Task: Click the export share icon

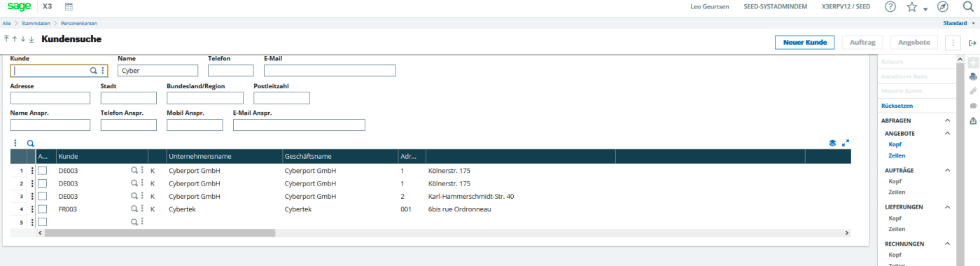Action: pos(972,120)
